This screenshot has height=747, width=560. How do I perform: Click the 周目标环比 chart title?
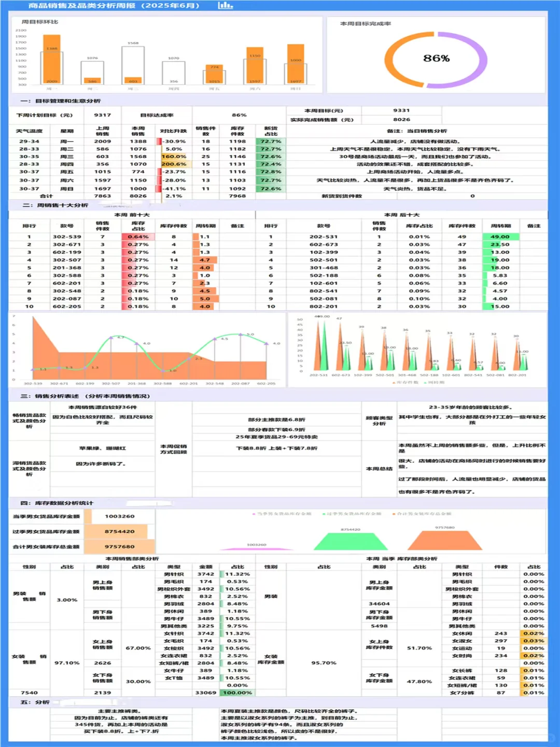[40, 22]
